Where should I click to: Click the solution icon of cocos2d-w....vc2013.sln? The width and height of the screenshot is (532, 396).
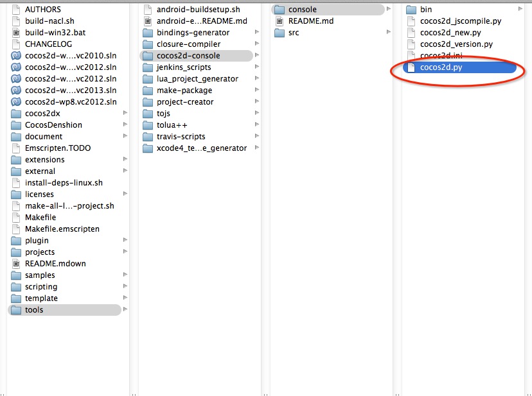16,90
